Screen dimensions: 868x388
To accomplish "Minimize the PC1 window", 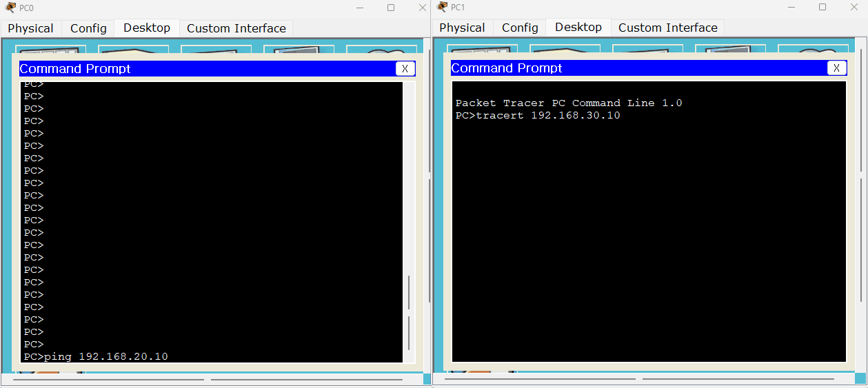I will pyautogui.click(x=791, y=7).
